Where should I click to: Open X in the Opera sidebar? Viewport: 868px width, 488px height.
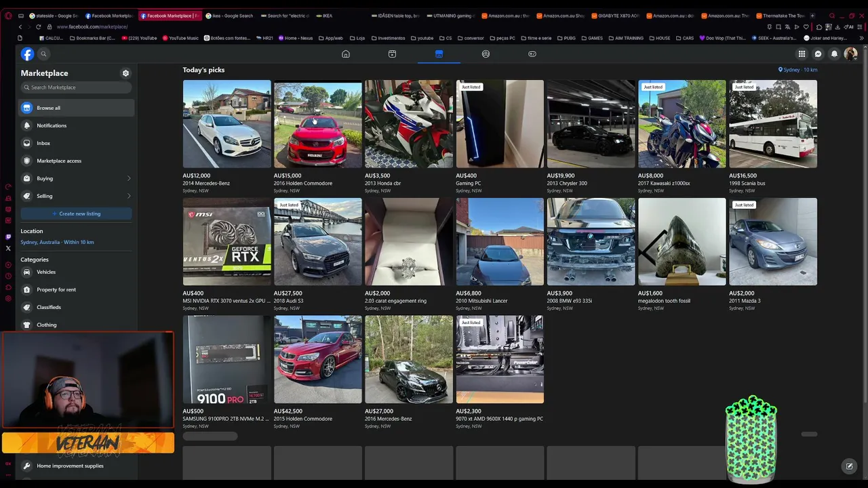tap(8, 249)
